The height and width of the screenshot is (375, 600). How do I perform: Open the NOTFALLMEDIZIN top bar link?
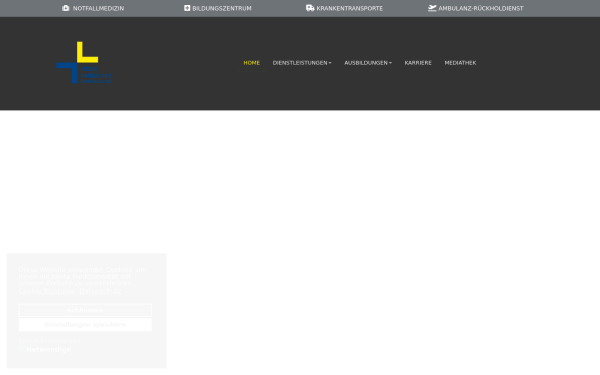(98, 8)
